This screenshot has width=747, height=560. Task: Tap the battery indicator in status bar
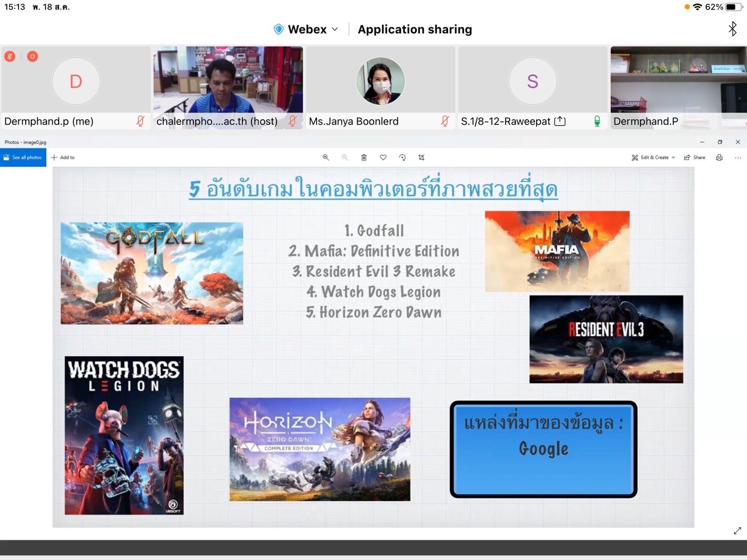click(x=734, y=7)
